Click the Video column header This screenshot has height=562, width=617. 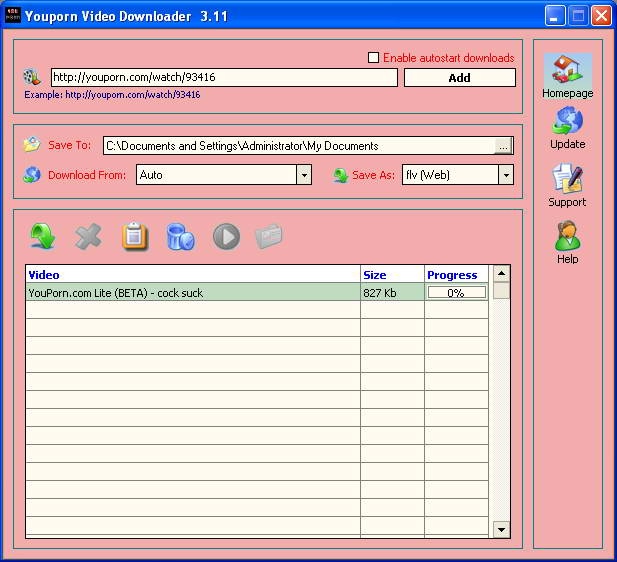tap(192, 275)
